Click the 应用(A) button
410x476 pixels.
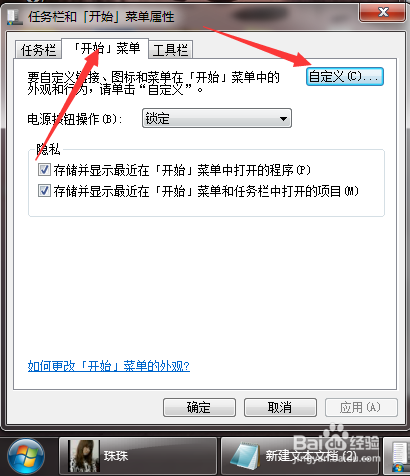[361, 407]
